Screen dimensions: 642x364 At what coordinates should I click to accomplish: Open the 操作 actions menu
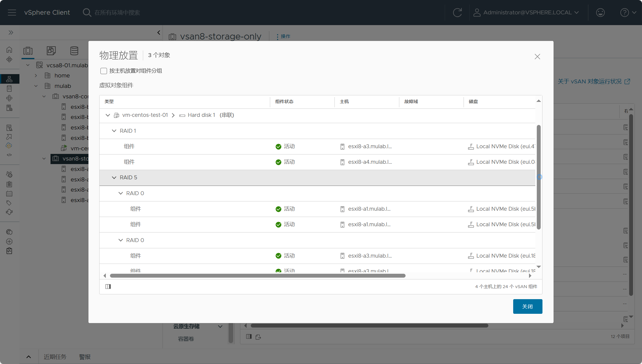[x=283, y=36]
